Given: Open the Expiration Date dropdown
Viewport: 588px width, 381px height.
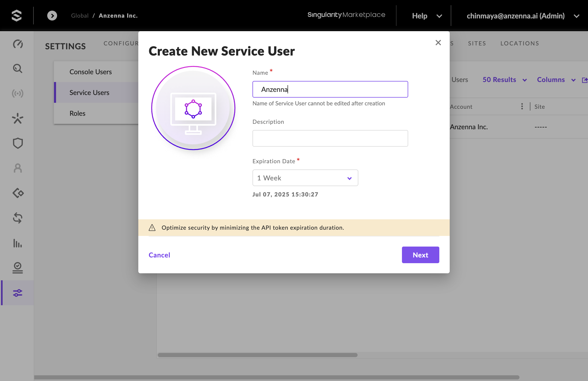Looking at the screenshot, I should pos(305,178).
